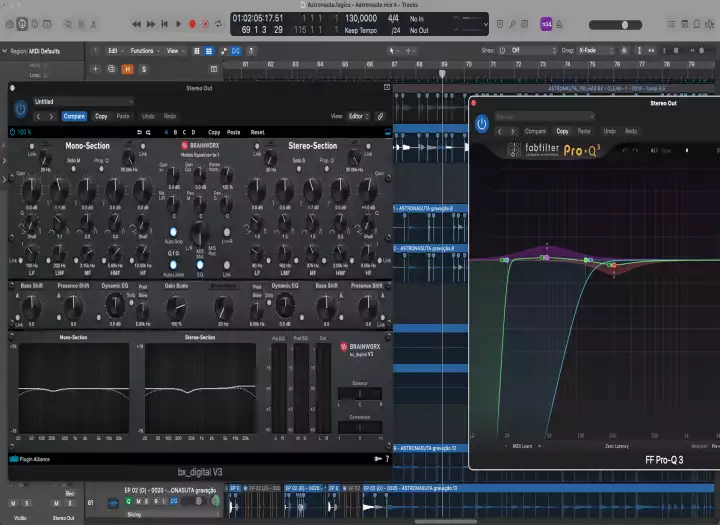Click Compare in bx_digital window
This screenshot has width=720, height=525.
(74, 116)
